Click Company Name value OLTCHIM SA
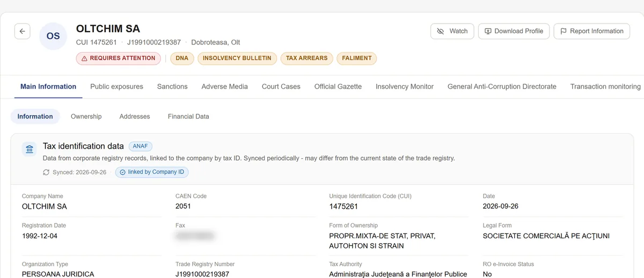Image resolution: width=644 pixels, height=278 pixels. pyautogui.click(x=45, y=206)
